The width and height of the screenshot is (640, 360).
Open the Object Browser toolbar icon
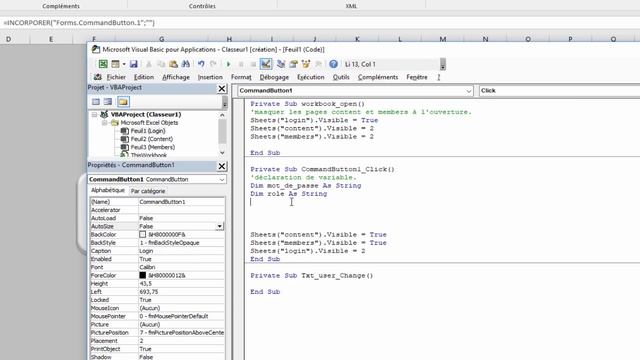coord(306,64)
